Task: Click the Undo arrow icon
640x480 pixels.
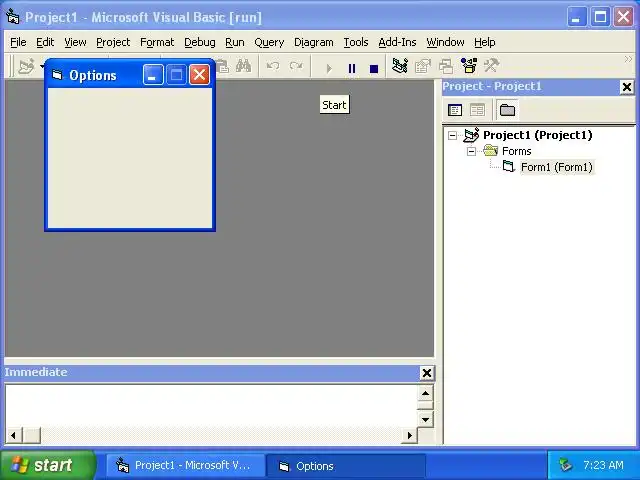Action: point(273,66)
